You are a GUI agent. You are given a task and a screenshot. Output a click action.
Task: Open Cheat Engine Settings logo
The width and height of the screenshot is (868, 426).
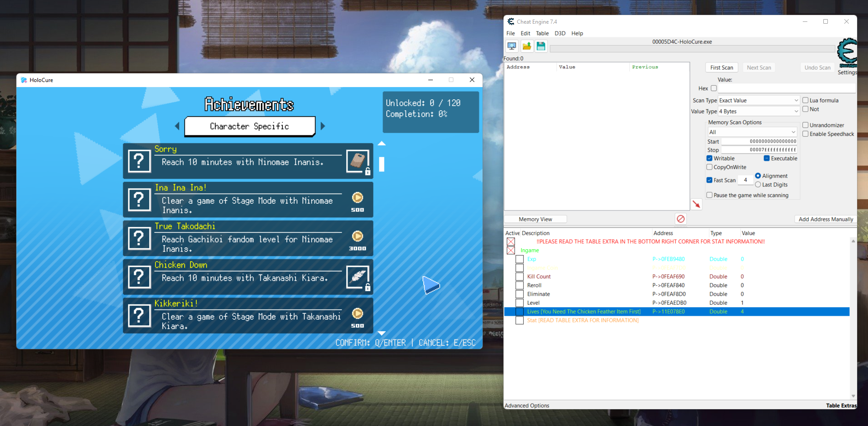[847, 53]
